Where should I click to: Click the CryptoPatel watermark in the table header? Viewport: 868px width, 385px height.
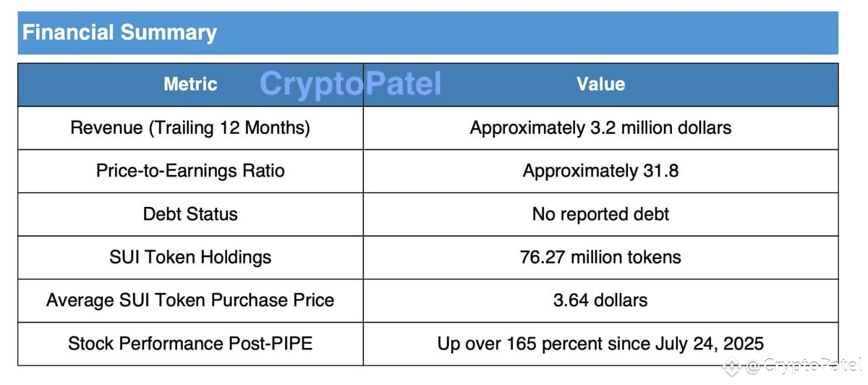[x=350, y=84]
